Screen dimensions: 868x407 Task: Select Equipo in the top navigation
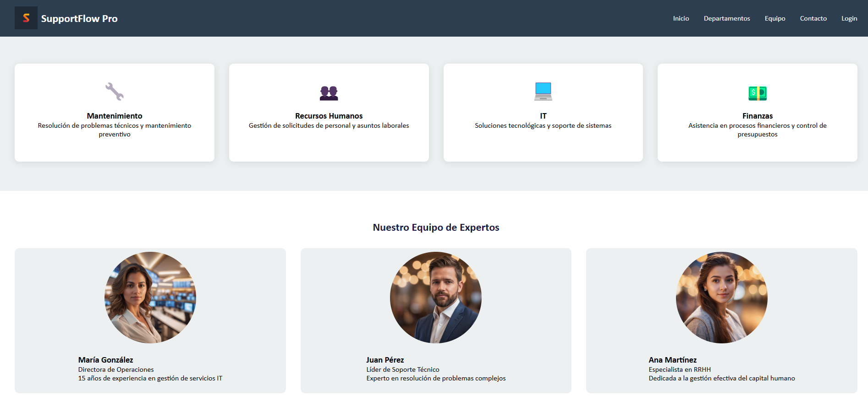[x=775, y=18]
